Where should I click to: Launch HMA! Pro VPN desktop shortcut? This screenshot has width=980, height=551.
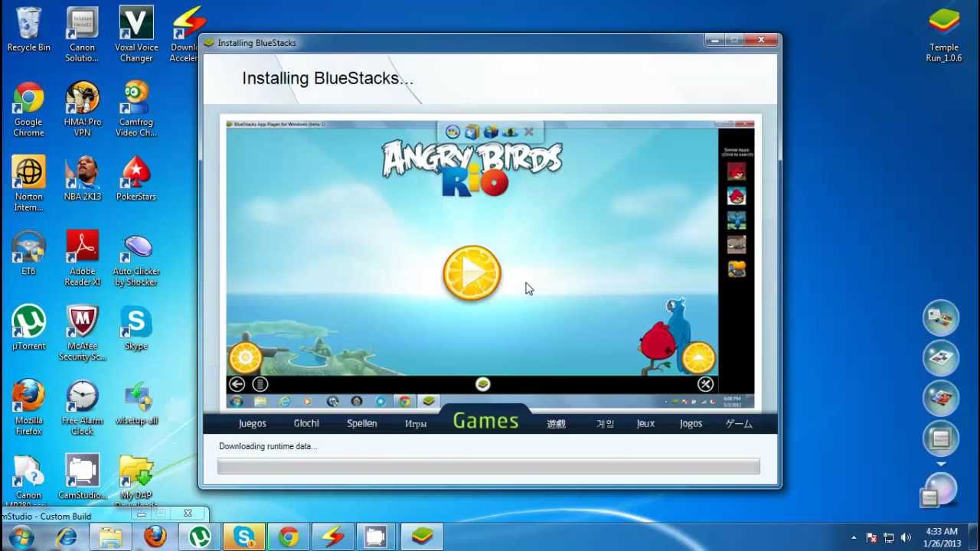pyautogui.click(x=82, y=109)
